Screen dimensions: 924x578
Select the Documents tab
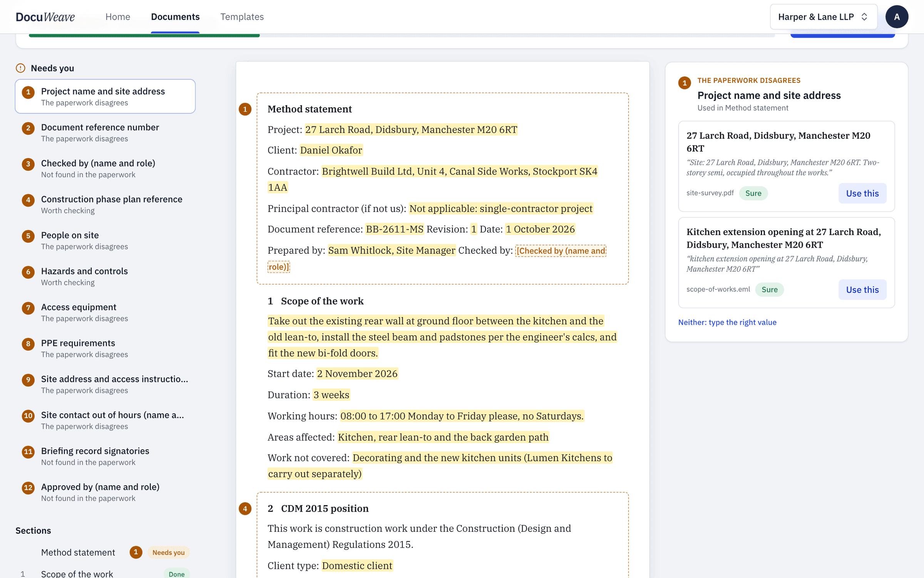(x=175, y=17)
